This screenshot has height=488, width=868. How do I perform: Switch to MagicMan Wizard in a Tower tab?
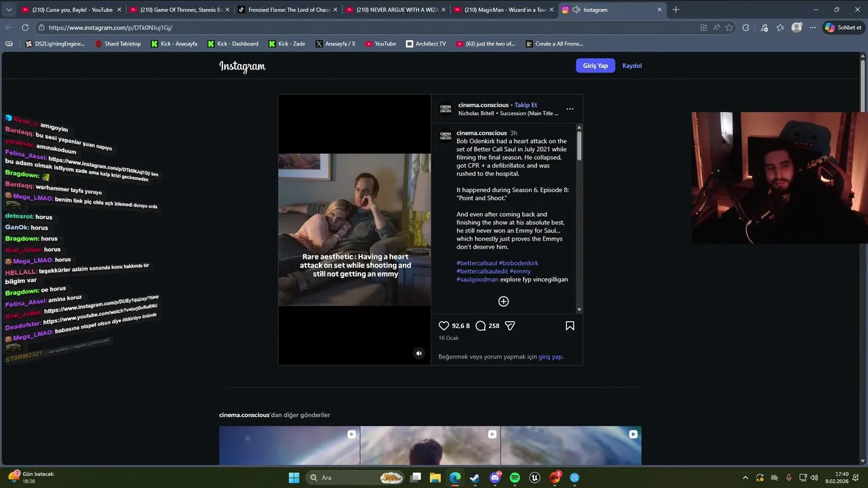[x=502, y=9]
